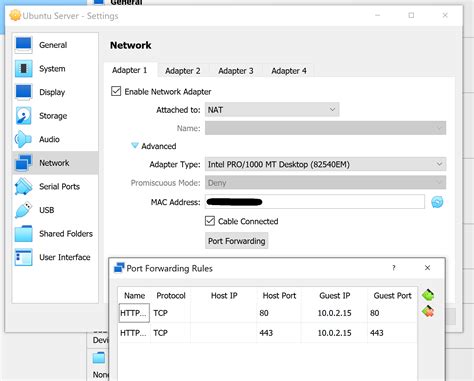This screenshot has width=474, height=381.
Task: Switch to the Adapter 4 tab
Action: 289,71
